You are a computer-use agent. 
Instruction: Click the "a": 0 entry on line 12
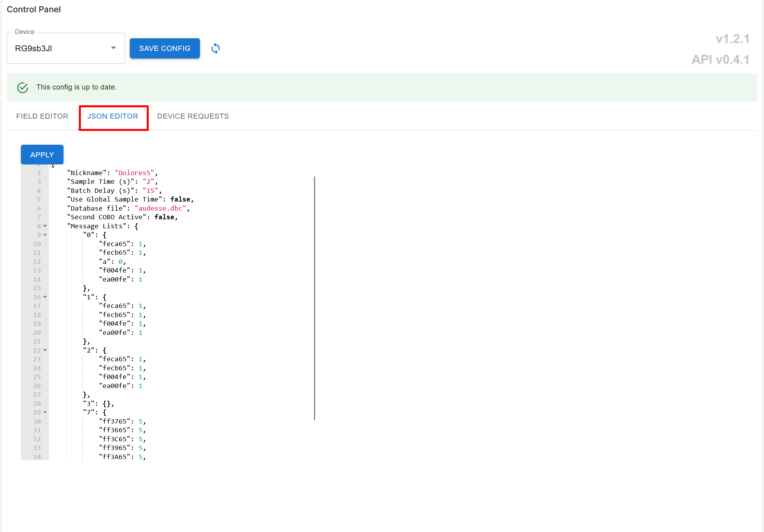pos(112,262)
